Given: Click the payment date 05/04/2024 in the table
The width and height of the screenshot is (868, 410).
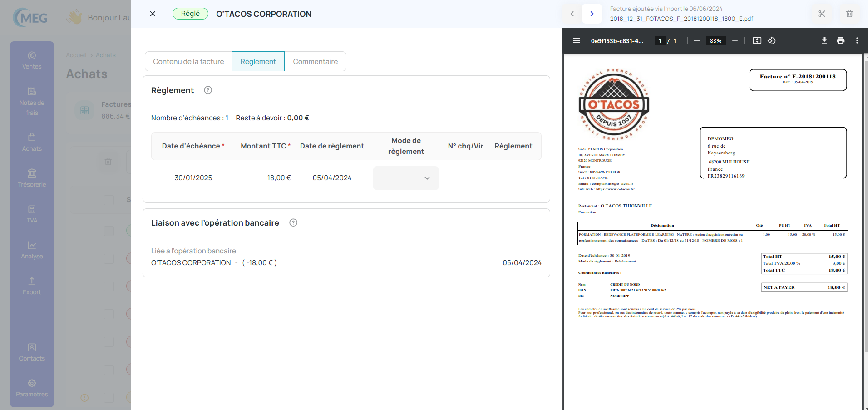Looking at the screenshot, I should (x=332, y=178).
